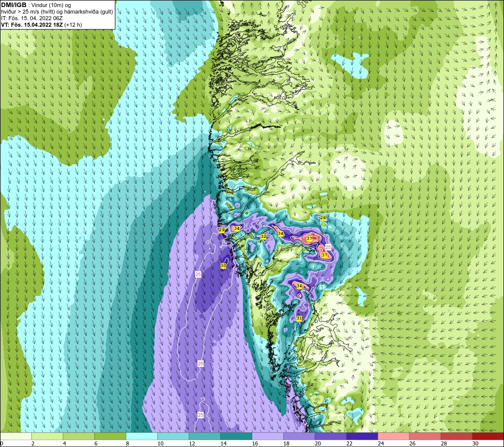Viewport: 504px width, 447px height.
Task: Select the 8–10 m/s light cyan scale swatch
Action: (x=142, y=436)
